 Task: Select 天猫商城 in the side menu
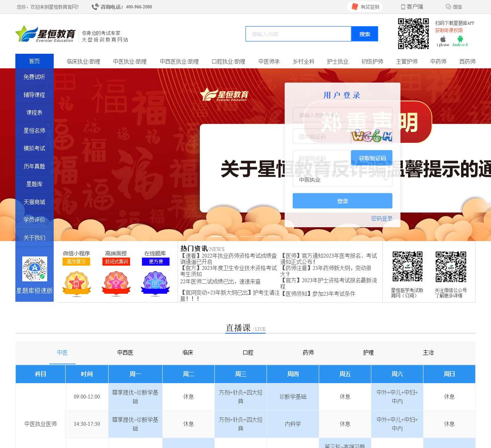(35, 202)
